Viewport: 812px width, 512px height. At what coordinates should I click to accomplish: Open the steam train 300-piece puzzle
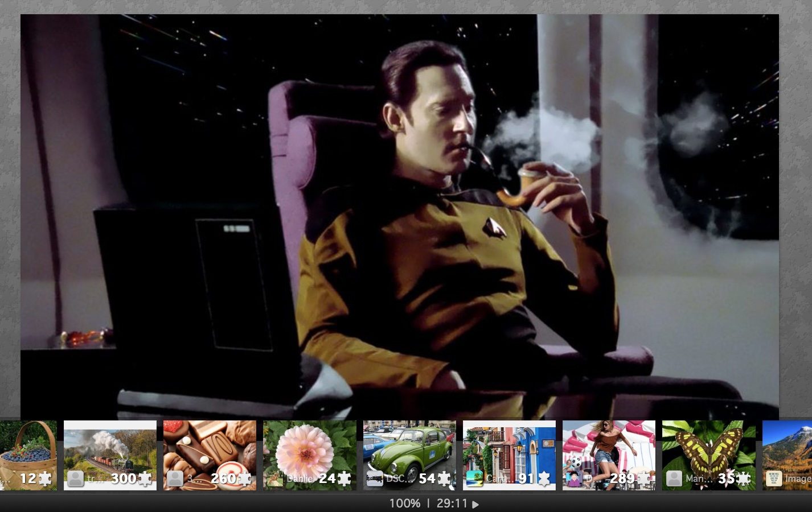click(110, 455)
